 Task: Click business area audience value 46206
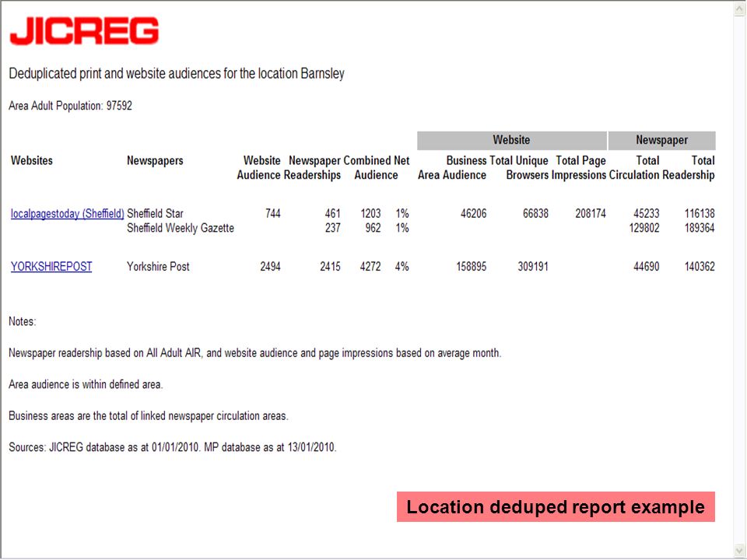[x=474, y=214]
